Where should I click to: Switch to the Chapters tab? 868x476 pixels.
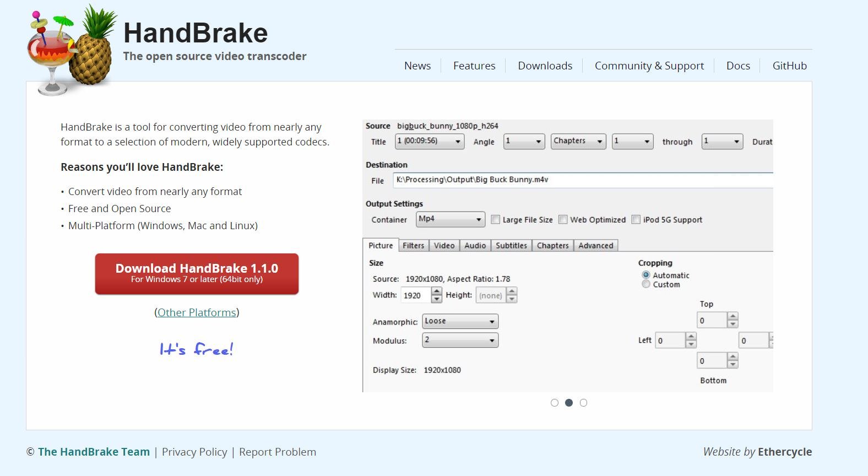[552, 246]
